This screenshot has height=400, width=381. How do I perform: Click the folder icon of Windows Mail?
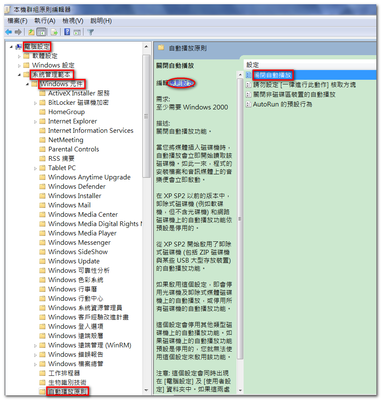pyautogui.click(x=42, y=205)
